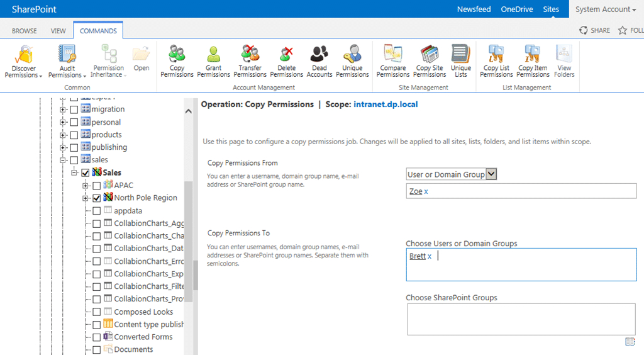Switch to the BROWSE tab
The height and width of the screenshot is (355, 644).
pyautogui.click(x=25, y=31)
